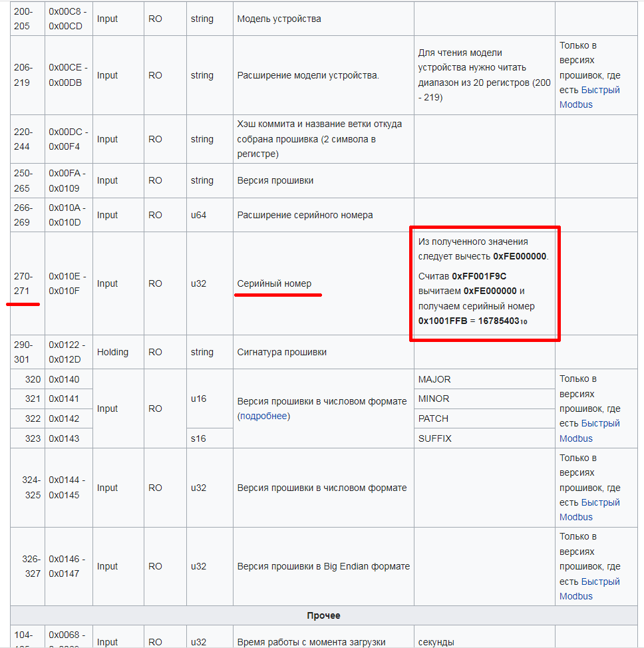Click the 'Прочее' section header row

pyautogui.click(x=323, y=615)
